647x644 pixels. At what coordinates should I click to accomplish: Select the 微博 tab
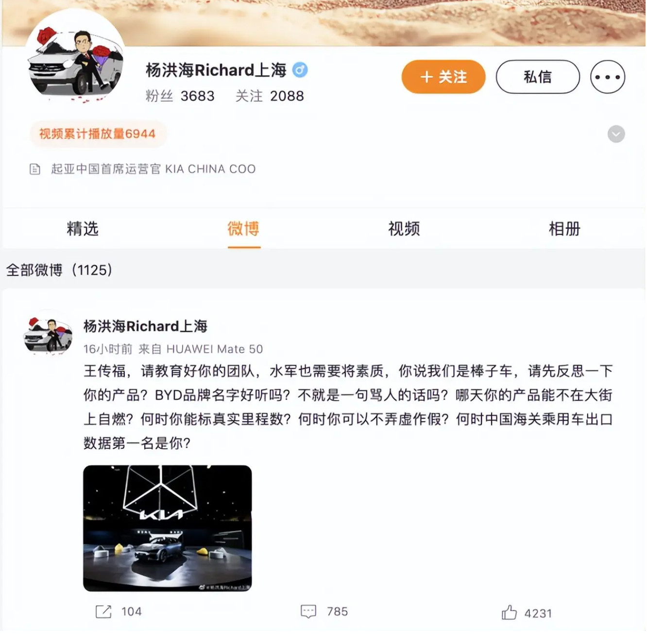click(x=243, y=228)
